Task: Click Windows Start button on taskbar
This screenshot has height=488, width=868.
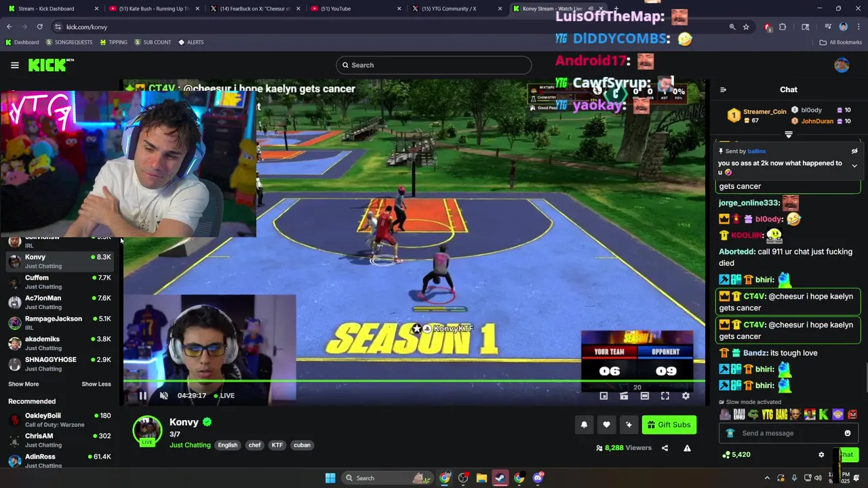Action: 330,478
